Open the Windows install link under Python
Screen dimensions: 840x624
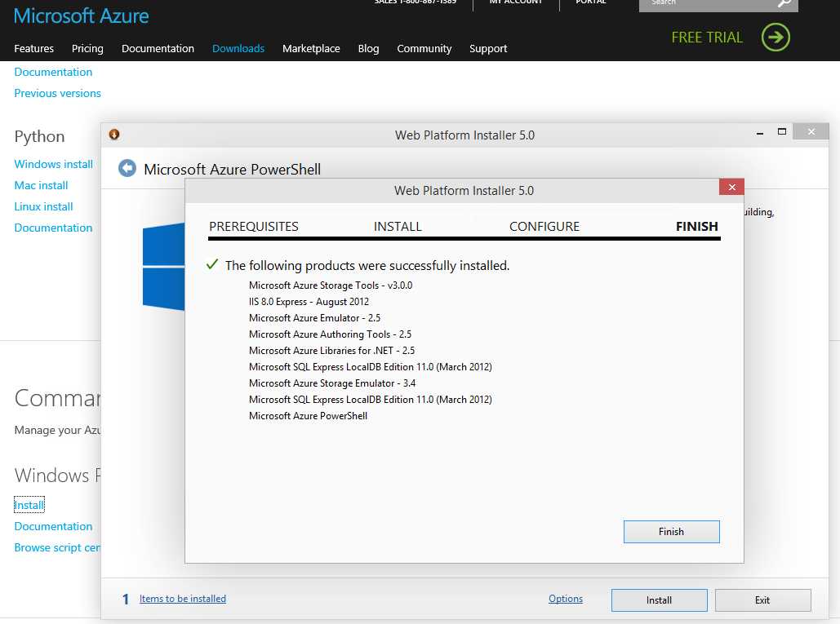54,164
